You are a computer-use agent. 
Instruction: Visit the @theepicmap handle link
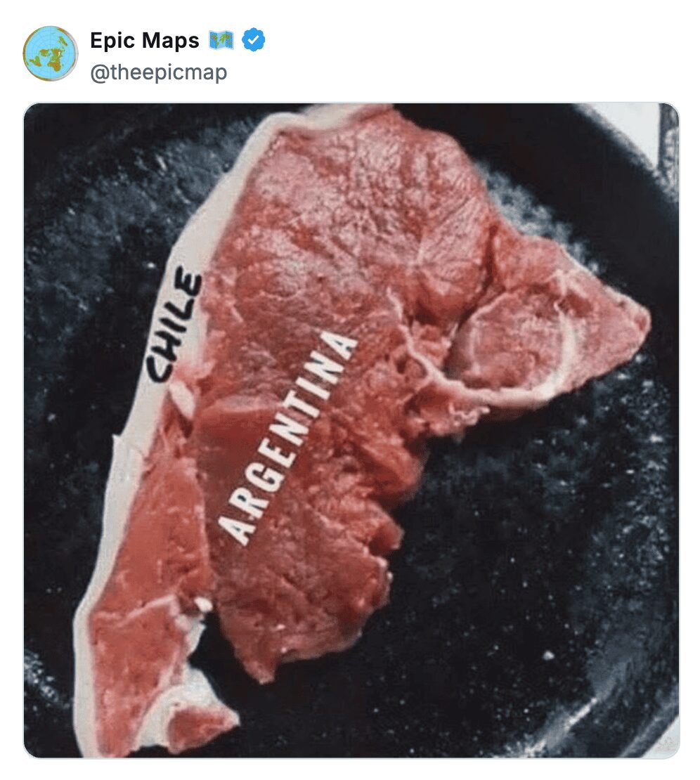158,72
